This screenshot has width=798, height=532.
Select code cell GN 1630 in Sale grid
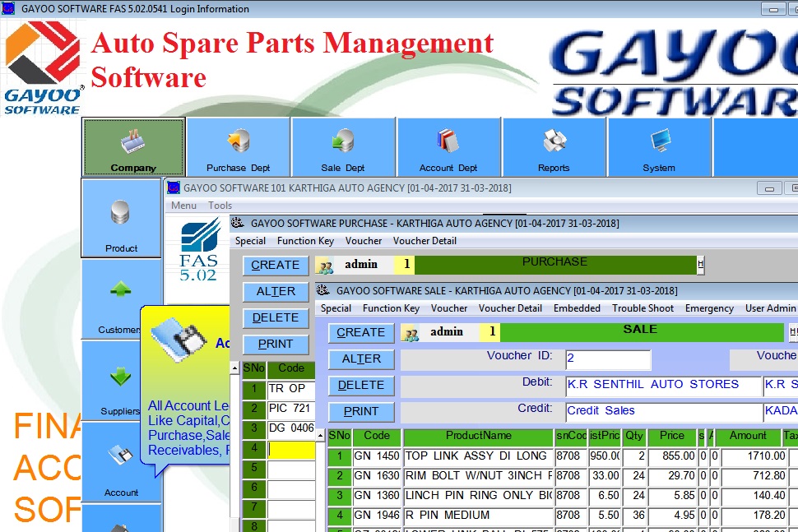377,476
